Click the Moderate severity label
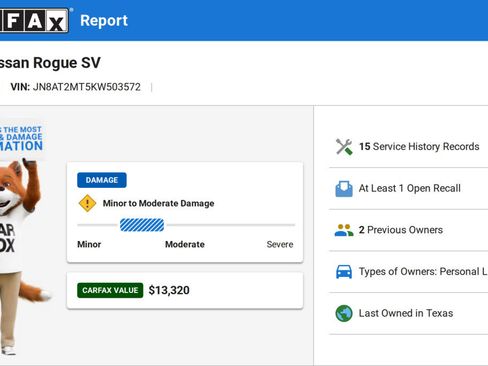This screenshot has width=488, height=366. [x=185, y=244]
